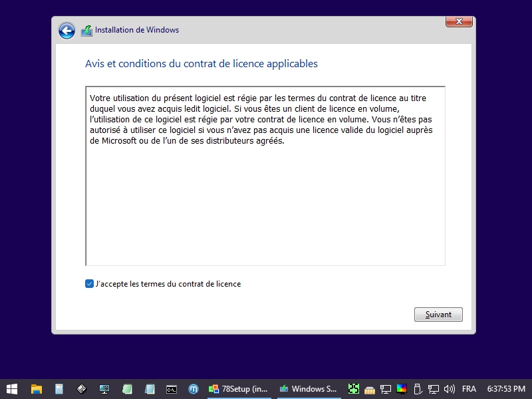Click the volume speaker tray icon

pos(449,388)
